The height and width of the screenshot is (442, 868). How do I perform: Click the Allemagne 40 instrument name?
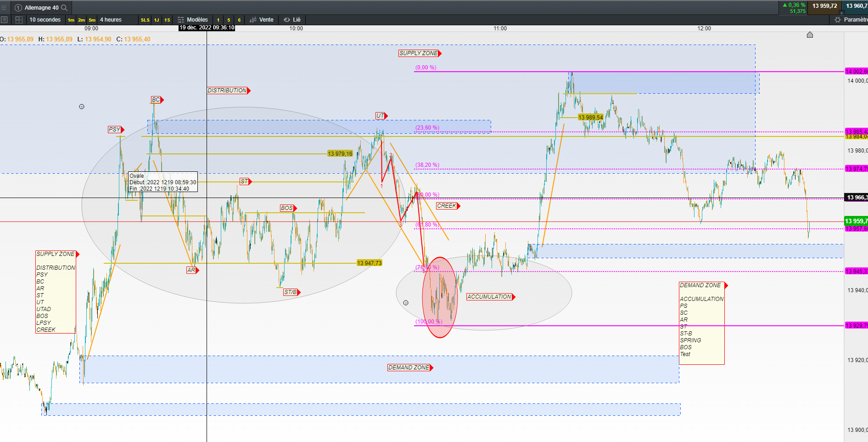pyautogui.click(x=41, y=8)
